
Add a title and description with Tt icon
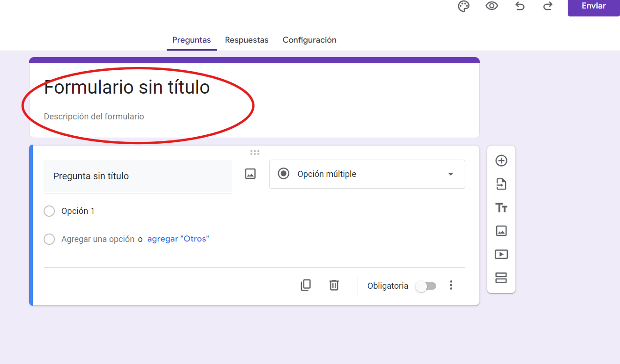click(501, 208)
